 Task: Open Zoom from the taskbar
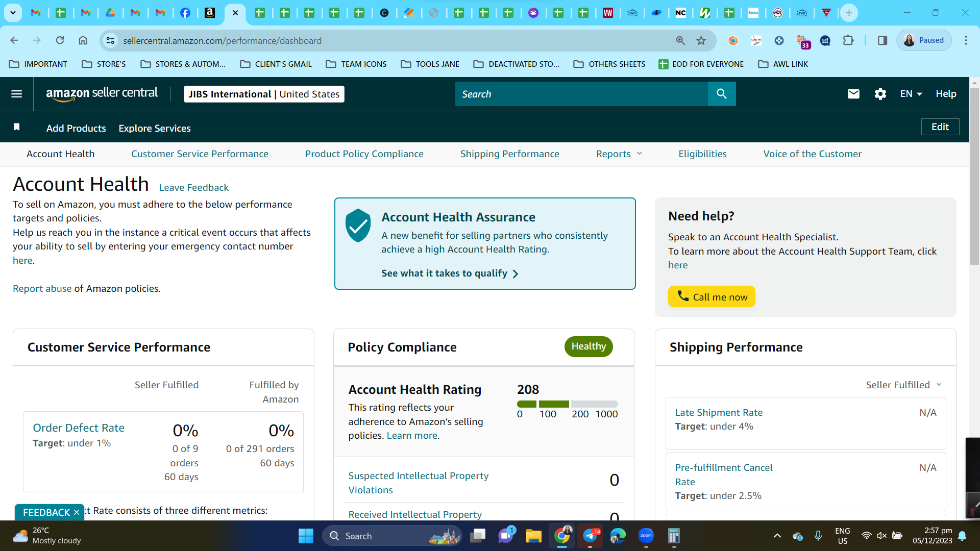tap(646, 536)
